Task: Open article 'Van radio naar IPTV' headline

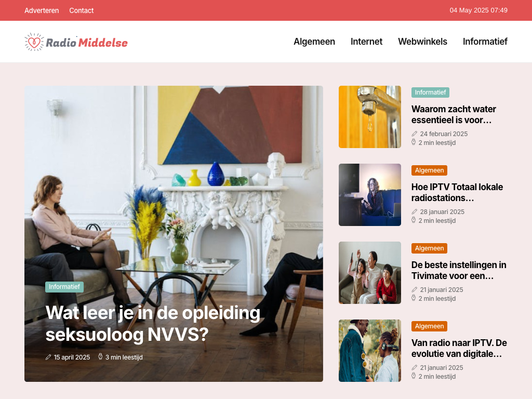Action: pos(459,348)
